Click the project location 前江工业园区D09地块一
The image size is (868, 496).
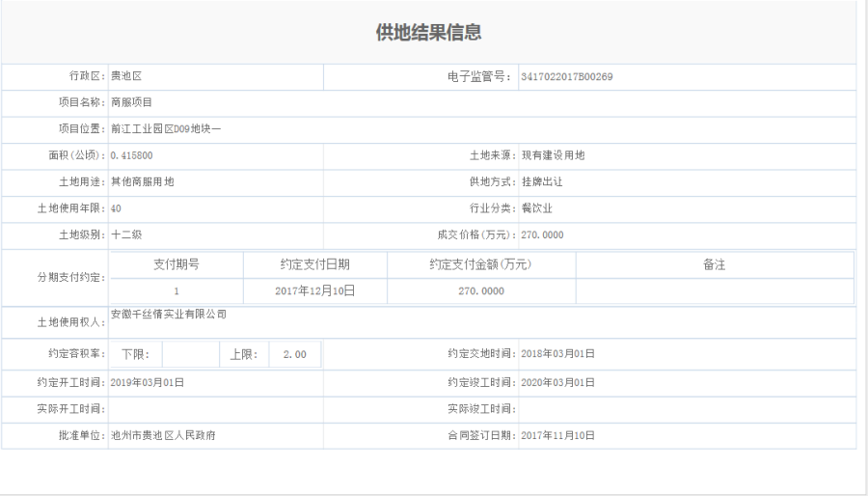(x=166, y=128)
